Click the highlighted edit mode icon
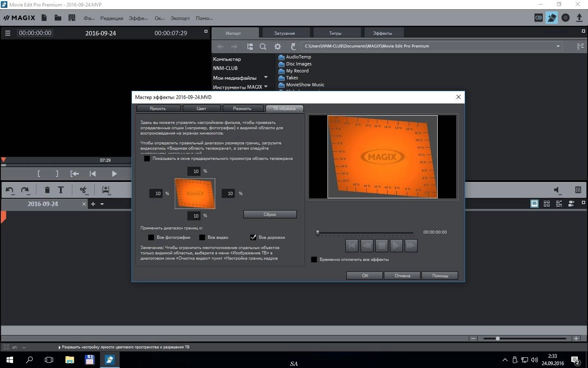Screen dimensions: 588x368 point(552,18)
